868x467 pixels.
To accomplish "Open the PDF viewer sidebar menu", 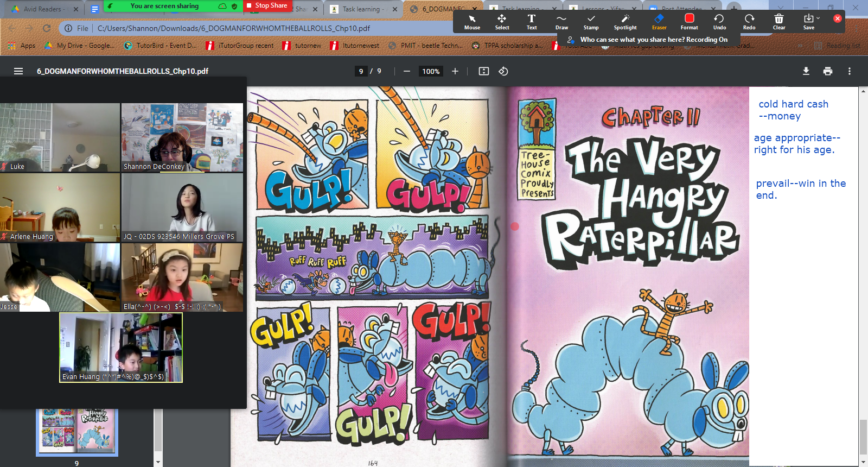I will [x=18, y=71].
